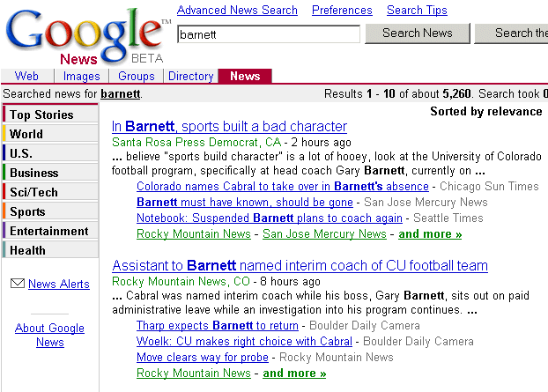Switch to the Web tab
The height and width of the screenshot is (392, 548).
click(26, 76)
